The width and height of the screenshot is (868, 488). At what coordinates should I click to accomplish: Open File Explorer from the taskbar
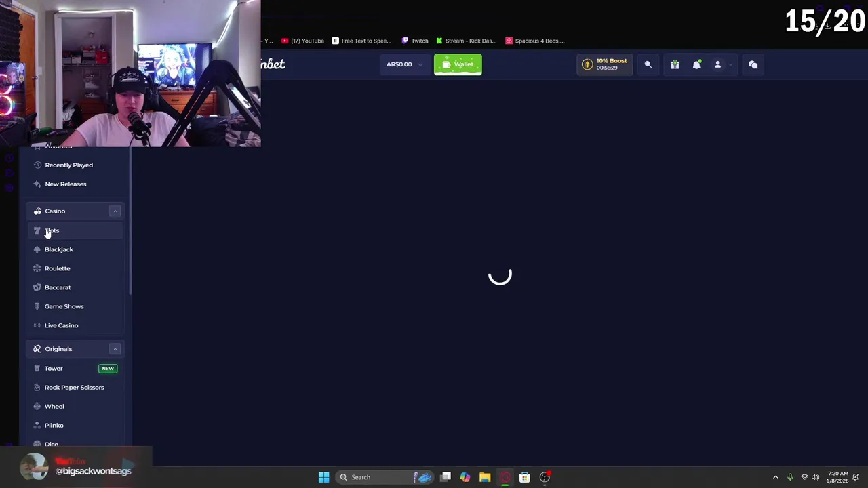485,477
